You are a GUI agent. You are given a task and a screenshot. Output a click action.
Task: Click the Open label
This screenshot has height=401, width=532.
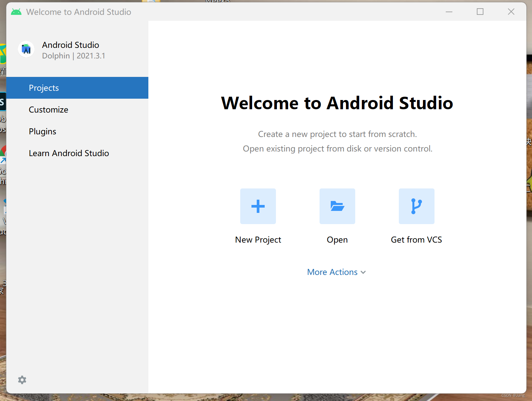(337, 240)
